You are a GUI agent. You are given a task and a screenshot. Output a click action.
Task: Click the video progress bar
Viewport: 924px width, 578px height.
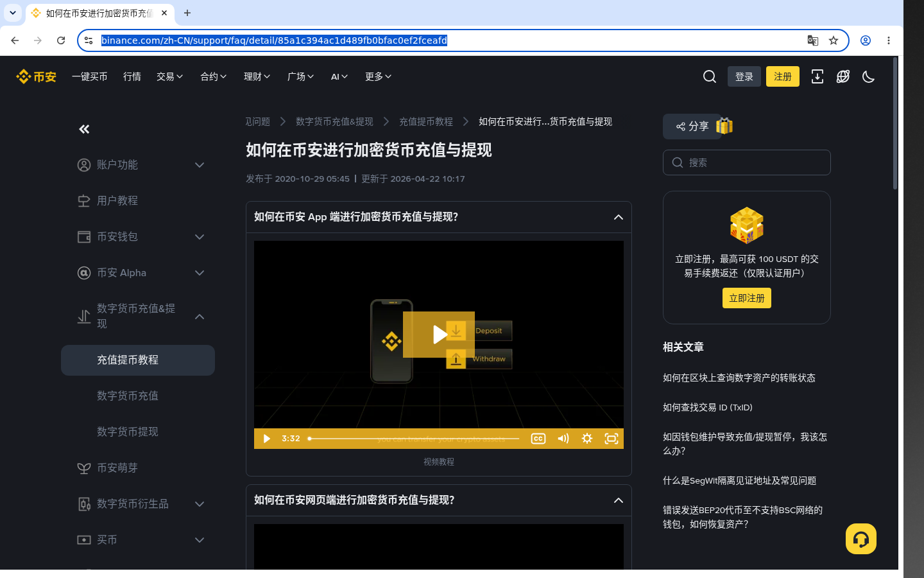point(414,439)
